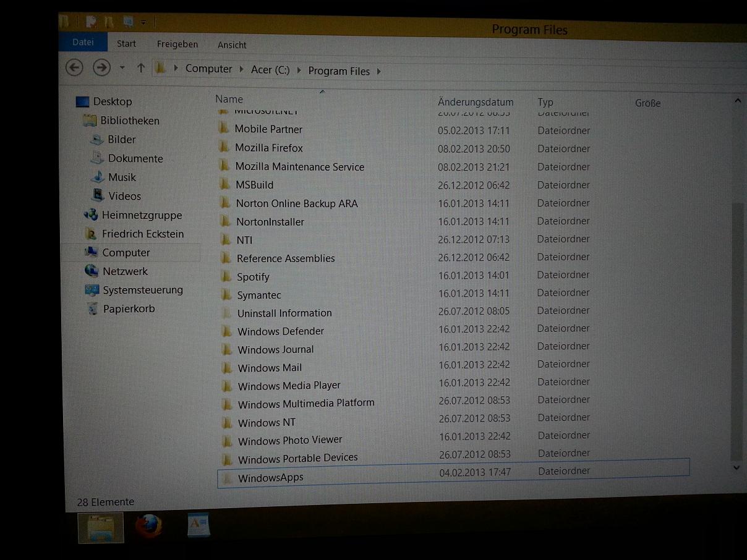Select Desktop in the navigation pane

[x=112, y=101]
